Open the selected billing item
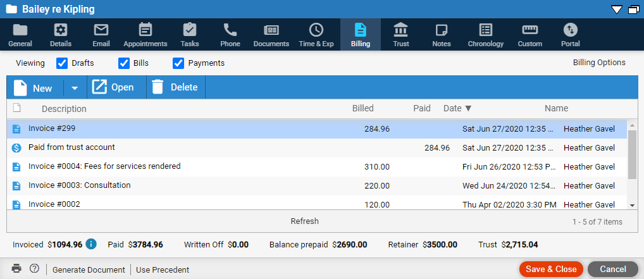Image resolution: width=644 pixels, height=279 pixels. pyautogui.click(x=113, y=87)
